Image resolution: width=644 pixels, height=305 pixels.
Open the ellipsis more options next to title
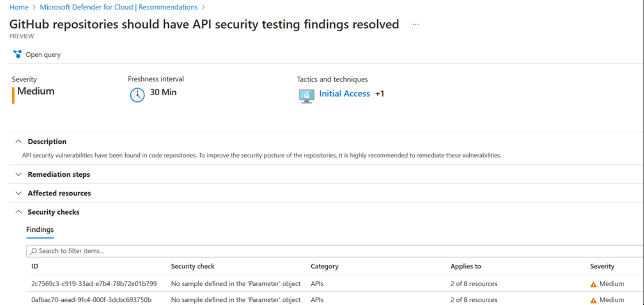[x=415, y=25]
